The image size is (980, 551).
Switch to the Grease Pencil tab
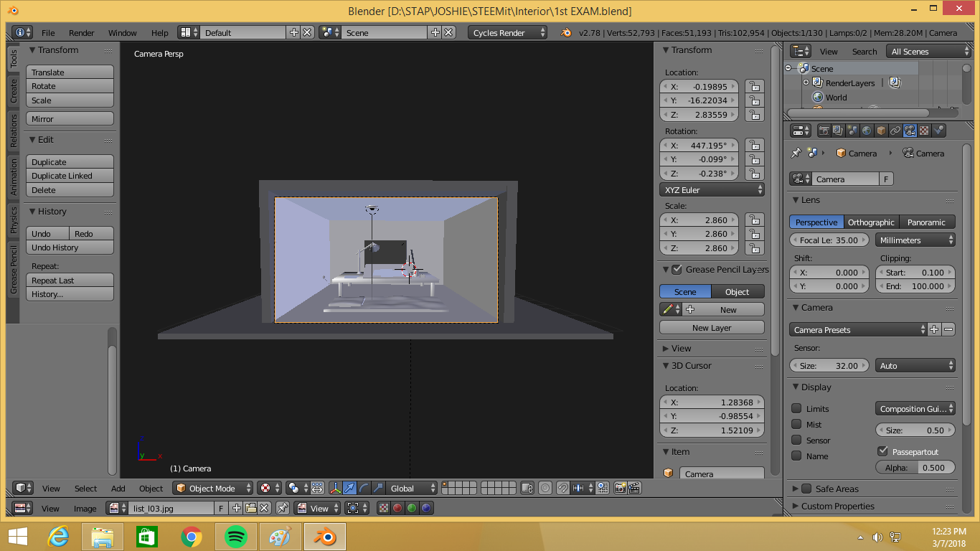13,269
